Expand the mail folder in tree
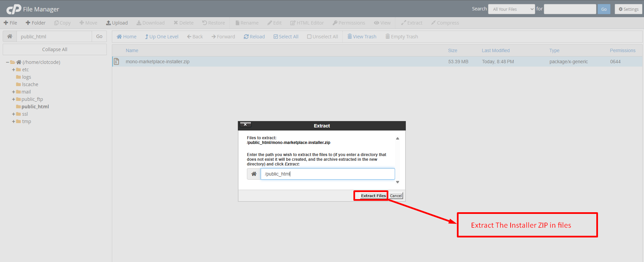 (x=13, y=92)
